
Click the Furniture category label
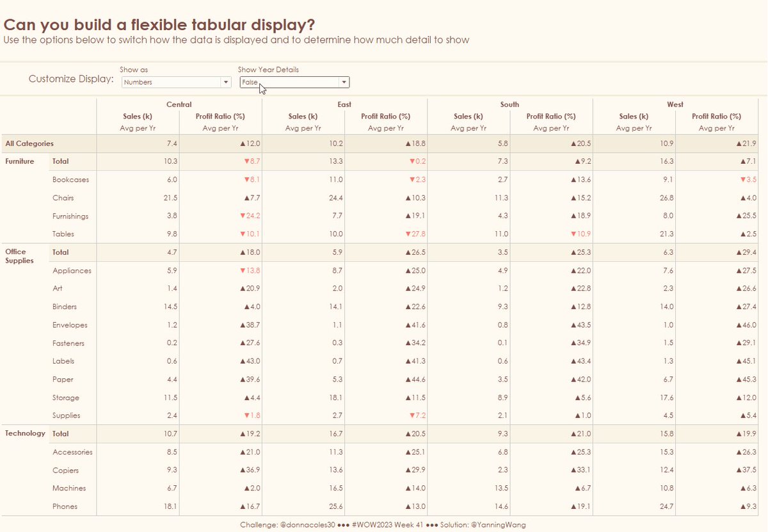pyautogui.click(x=20, y=161)
